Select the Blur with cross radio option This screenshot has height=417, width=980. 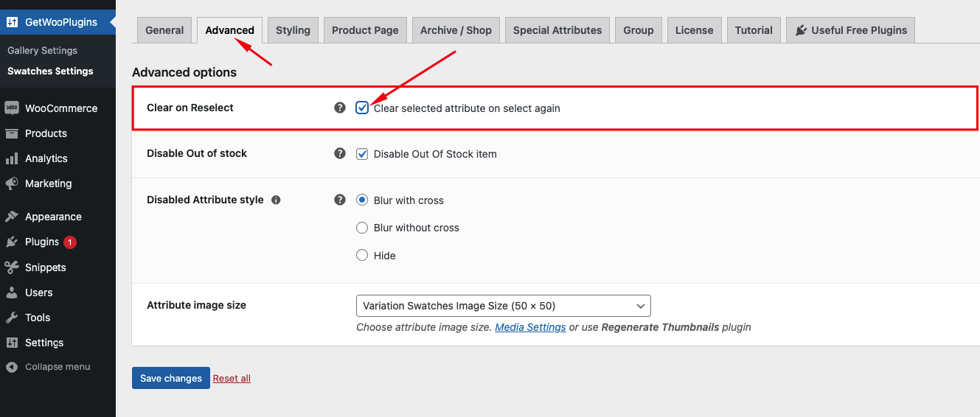(362, 200)
